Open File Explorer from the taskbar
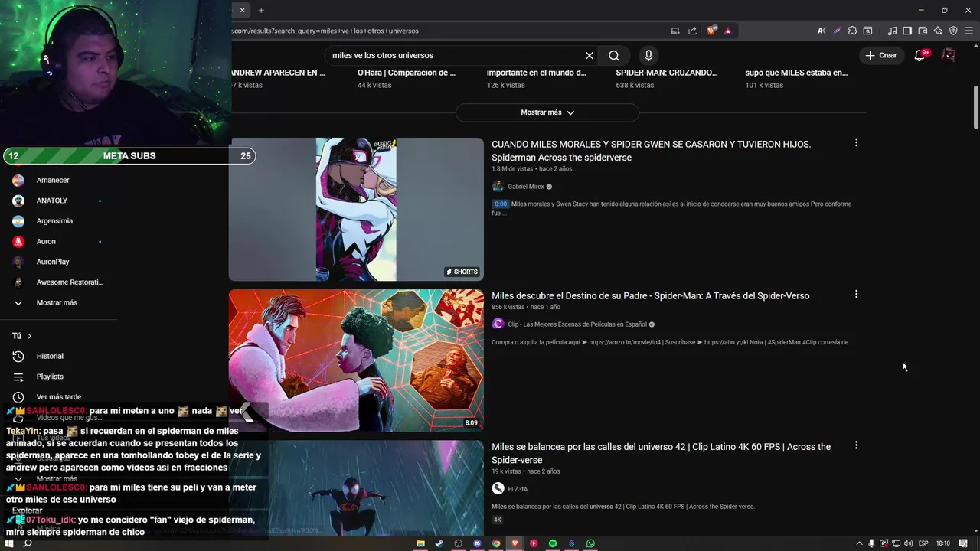 click(420, 543)
